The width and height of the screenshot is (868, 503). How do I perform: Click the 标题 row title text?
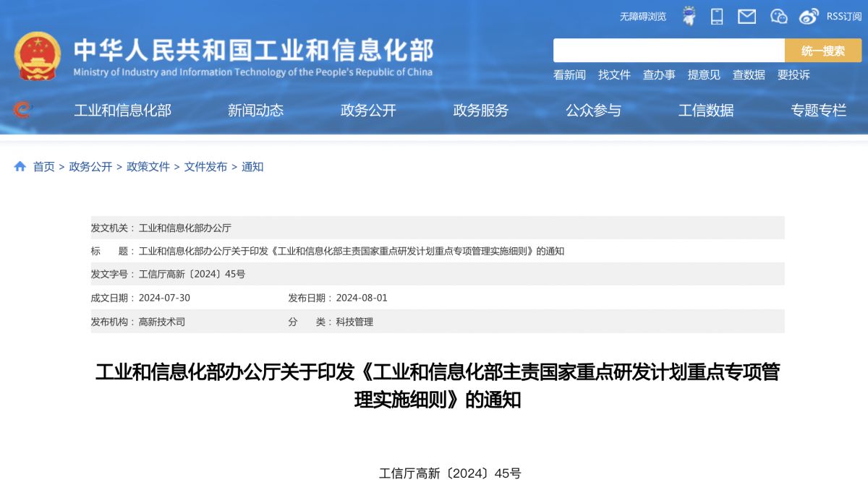pyautogui.click(x=352, y=251)
